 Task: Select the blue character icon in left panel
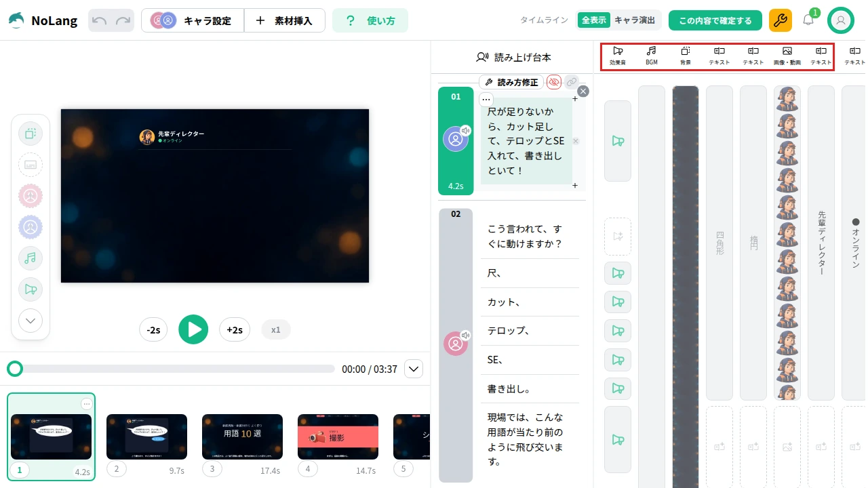tap(31, 227)
